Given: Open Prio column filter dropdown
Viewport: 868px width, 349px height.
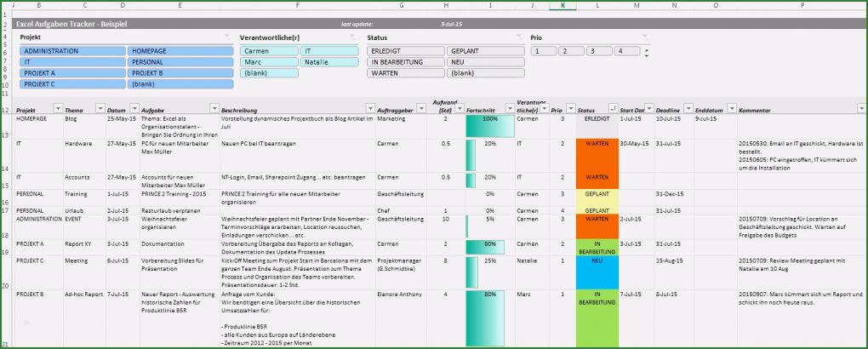Looking at the screenshot, I should (571, 108).
